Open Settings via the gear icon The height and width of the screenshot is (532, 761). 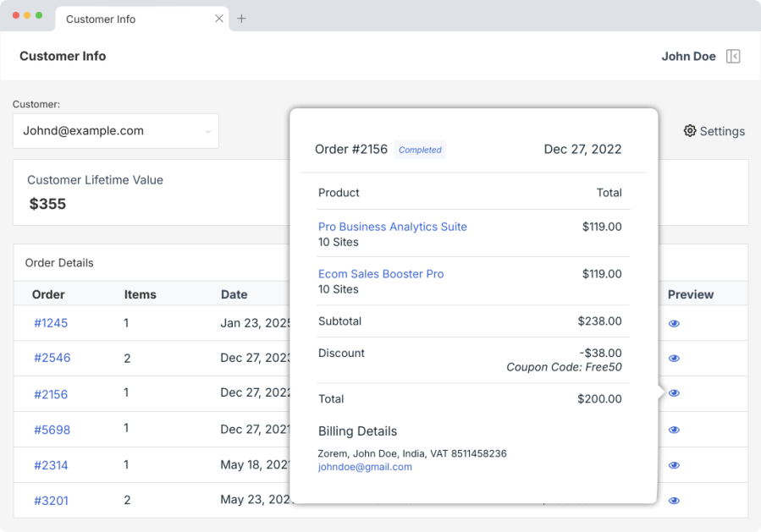pos(690,131)
